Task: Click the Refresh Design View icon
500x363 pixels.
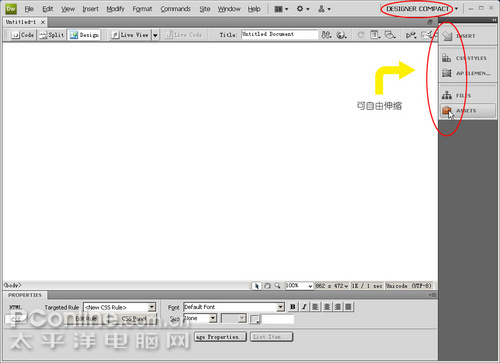Action: pyautogui.click(x=361, y=35)
